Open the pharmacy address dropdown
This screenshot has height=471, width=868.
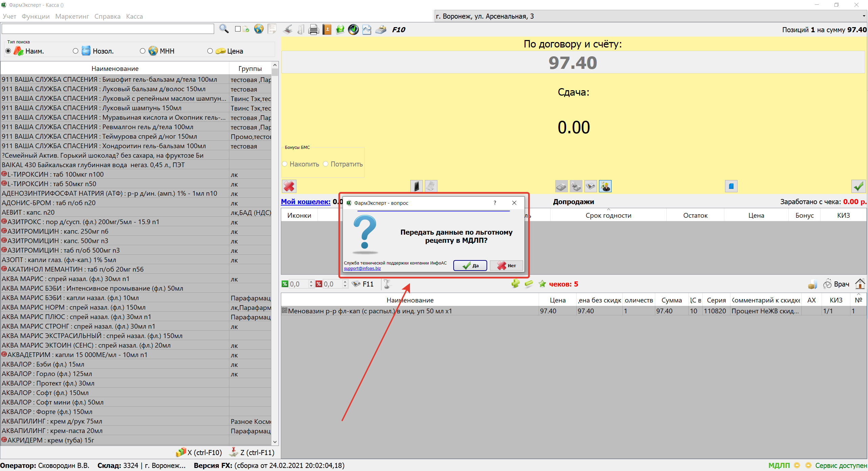(864, 16)
